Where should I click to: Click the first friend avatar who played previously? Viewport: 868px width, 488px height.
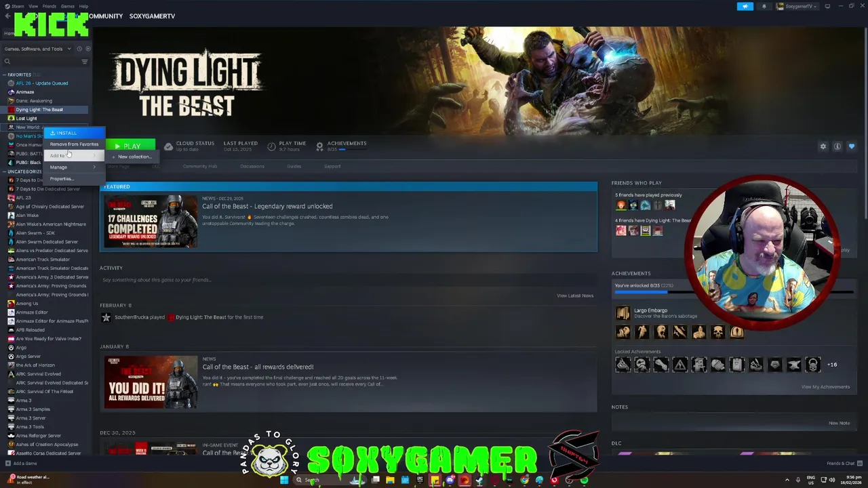tap(620, 205)
